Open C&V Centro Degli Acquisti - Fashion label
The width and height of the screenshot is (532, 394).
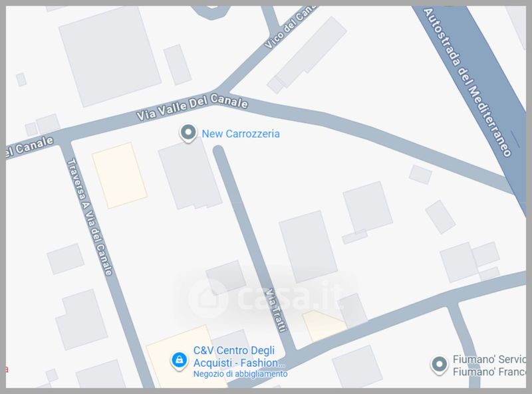pyautogui.click(x=239, y=356)
